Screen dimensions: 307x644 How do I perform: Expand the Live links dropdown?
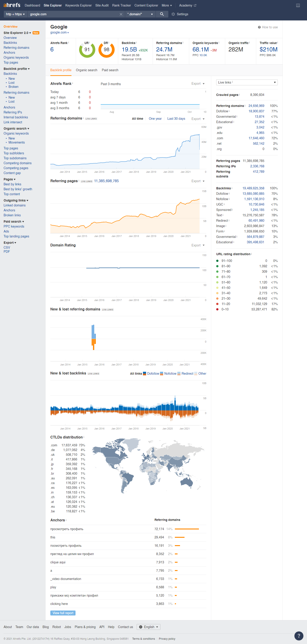[x=247, y=82]
